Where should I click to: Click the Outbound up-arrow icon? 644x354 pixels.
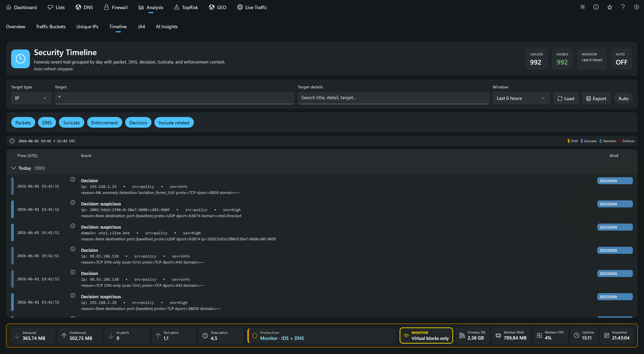pos(64,336)
